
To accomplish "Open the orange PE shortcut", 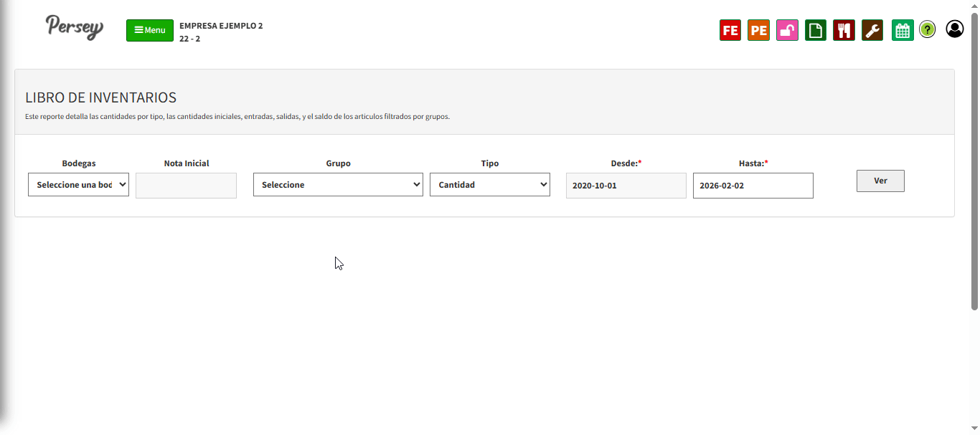I will tap(758, 30).
